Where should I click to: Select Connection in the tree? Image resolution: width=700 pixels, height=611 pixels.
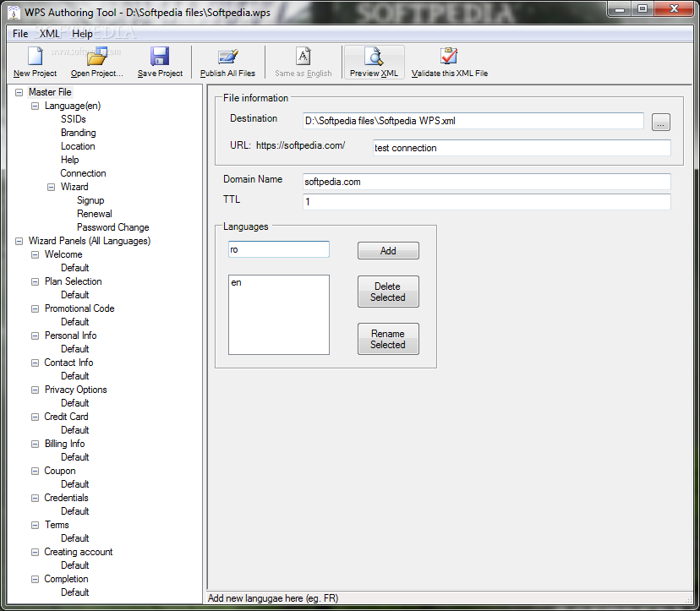click(83, 173)
